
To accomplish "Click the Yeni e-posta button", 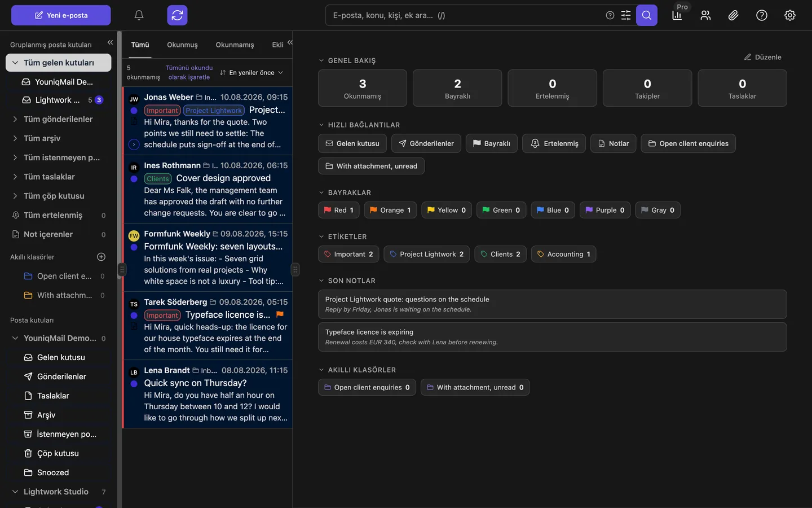I will pos(61,15).
